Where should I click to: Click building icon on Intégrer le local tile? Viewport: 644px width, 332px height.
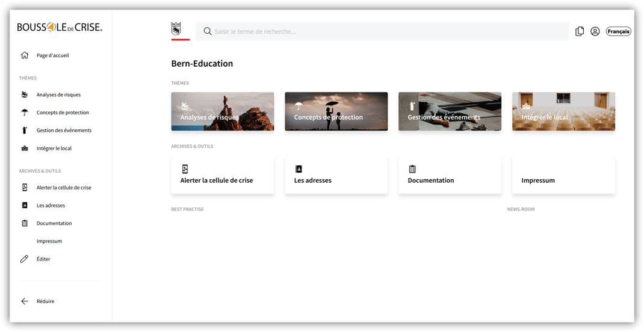(x=526, y=106)
